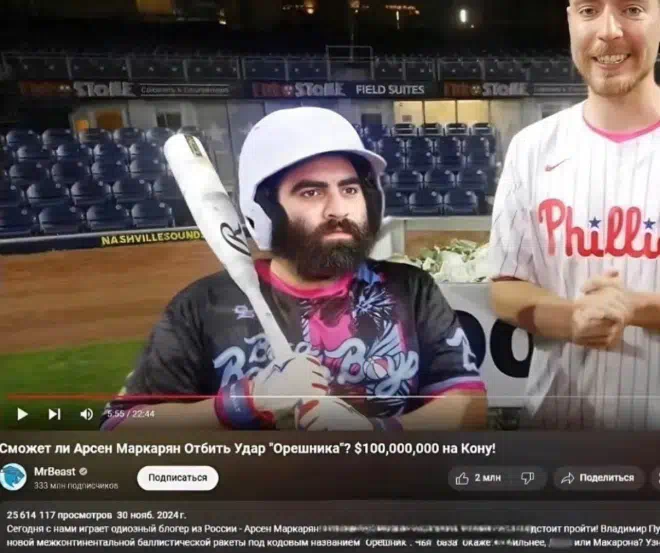The height and width of the screenshot is (553, 660).
Task: Open MrBeast channel avatar
Action: click(13, 477)
